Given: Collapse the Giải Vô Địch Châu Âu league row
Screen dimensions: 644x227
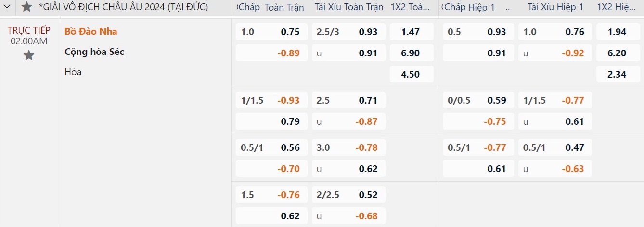Looking at the screenshot, I should tap(7, 7).
